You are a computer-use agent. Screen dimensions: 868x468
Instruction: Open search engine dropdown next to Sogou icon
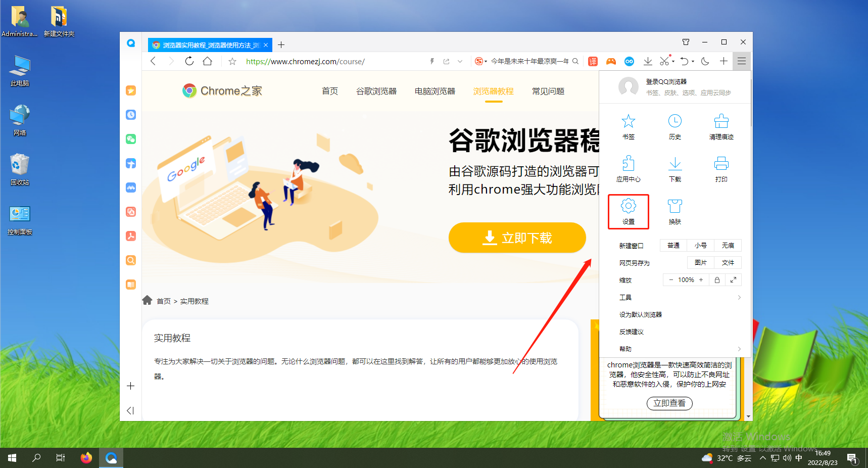coord(486,62)
